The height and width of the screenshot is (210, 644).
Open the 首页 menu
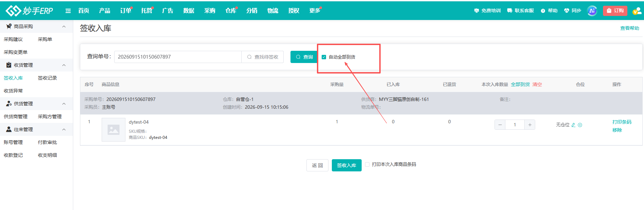(x=84, y=11)
